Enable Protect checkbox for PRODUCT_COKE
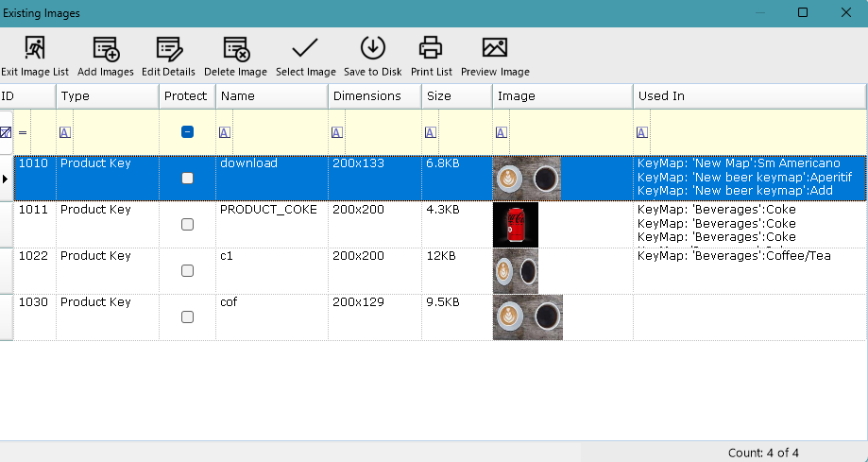This screenshot has width=868, height=462. 187,224
